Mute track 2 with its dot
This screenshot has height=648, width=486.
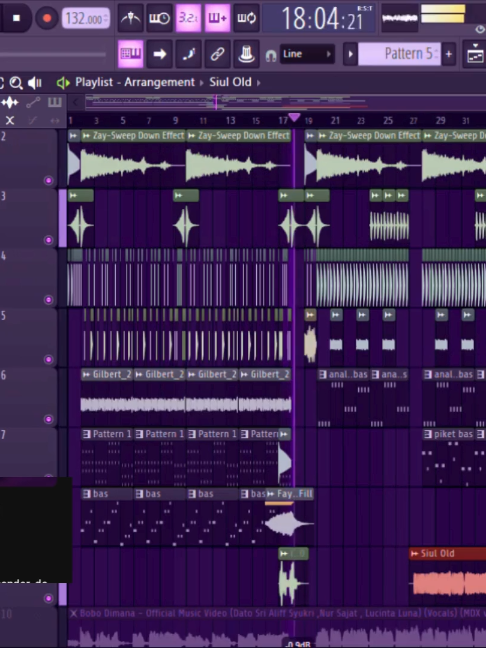48,180
